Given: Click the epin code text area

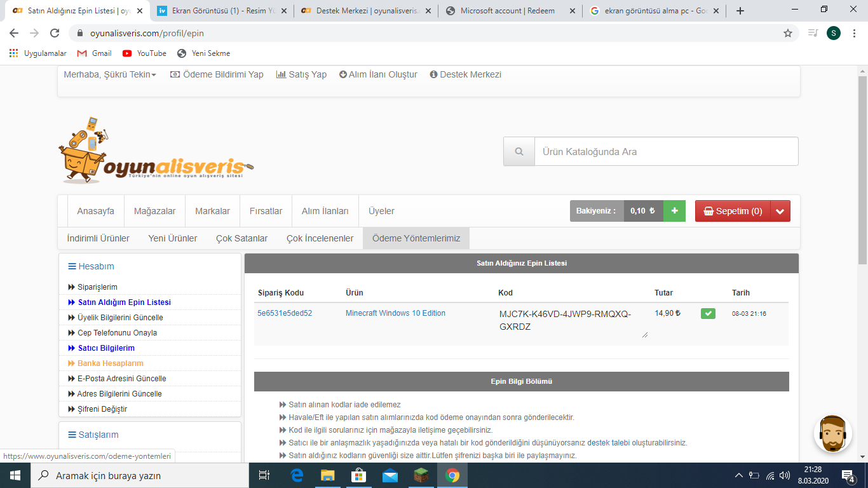Looking at the screenshot, I should pos(573,322).
